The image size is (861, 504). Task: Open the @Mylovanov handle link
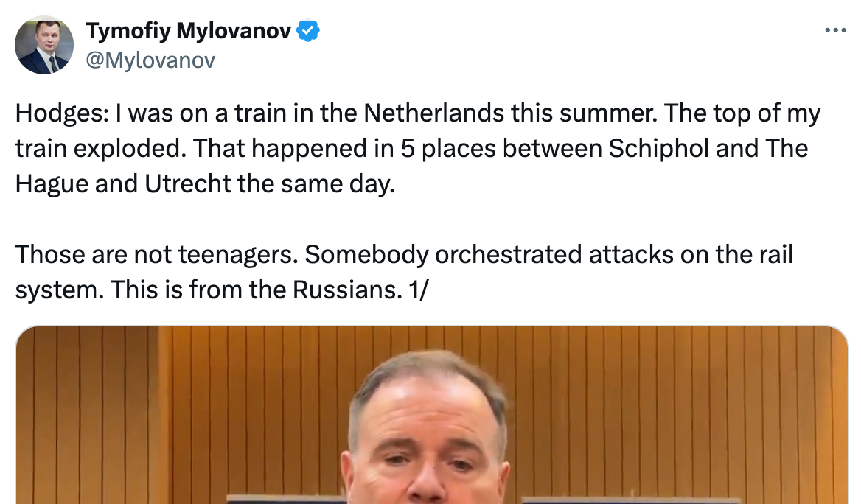(150, 60)
